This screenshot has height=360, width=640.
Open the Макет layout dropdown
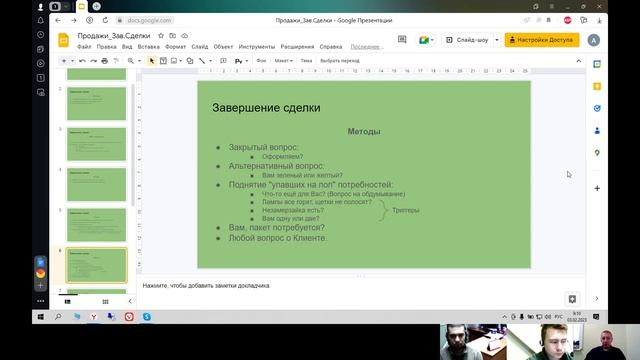pos(283,61)
